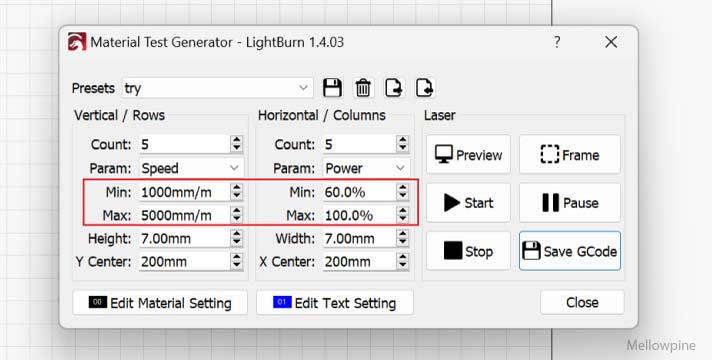Adjust the Width stepper arrows

(402, 238)
